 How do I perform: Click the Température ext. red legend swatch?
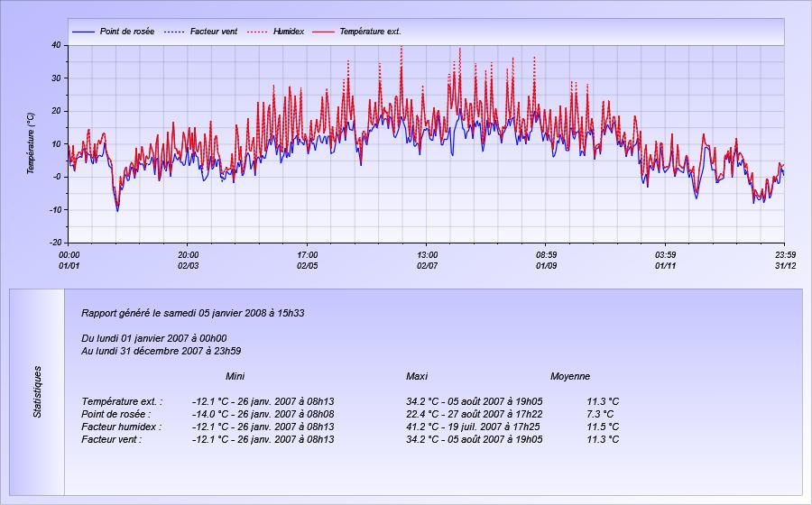point(324,32)
